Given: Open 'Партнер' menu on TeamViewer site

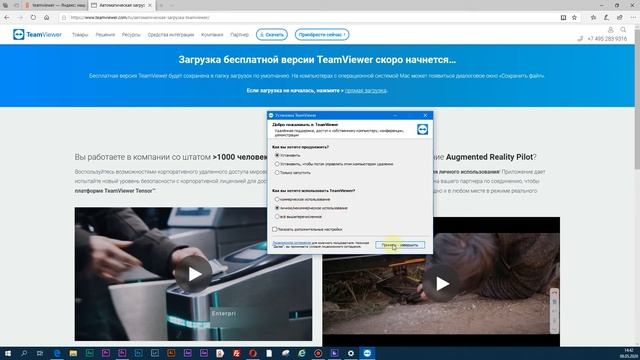Looking at the screenshot, I should [x=240, y=35].
